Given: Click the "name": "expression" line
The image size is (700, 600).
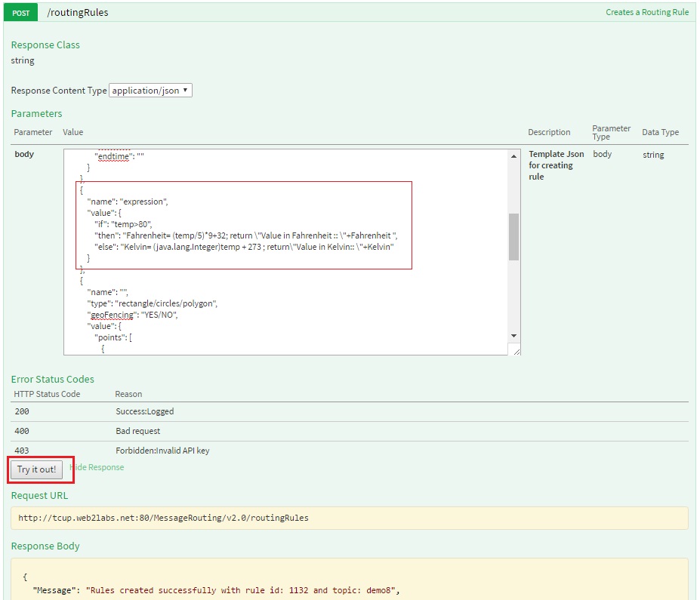Looking at the screenshot, I should [128, 202].
